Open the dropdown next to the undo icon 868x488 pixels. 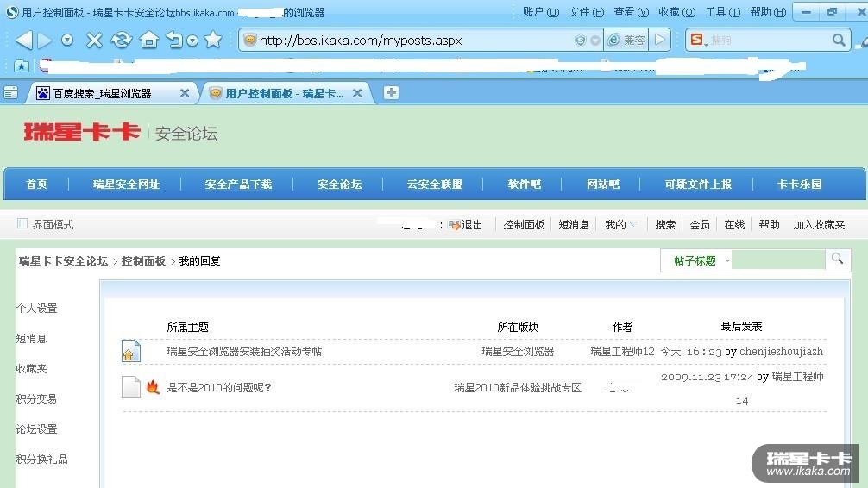click(x=192, y=41)
